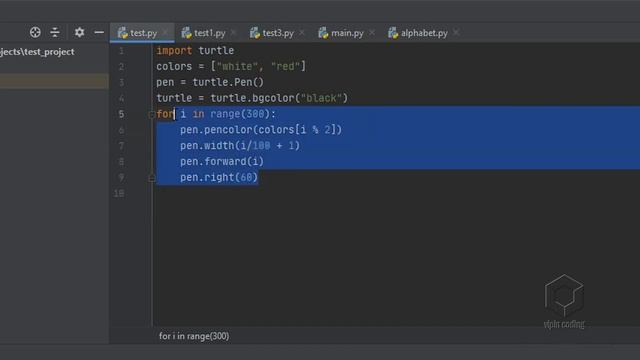
Task: Open project panel settings gear
Action: pyautogui.click(x=79, y=32)
